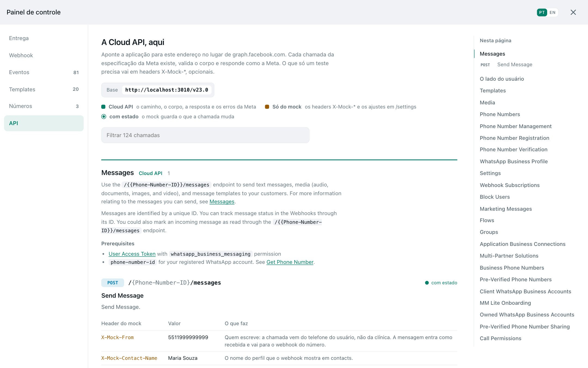Jump to Webhook Subscriptions section
This screenshot has height=368, width=588.
pyautogui.click(x=510, y=185)
